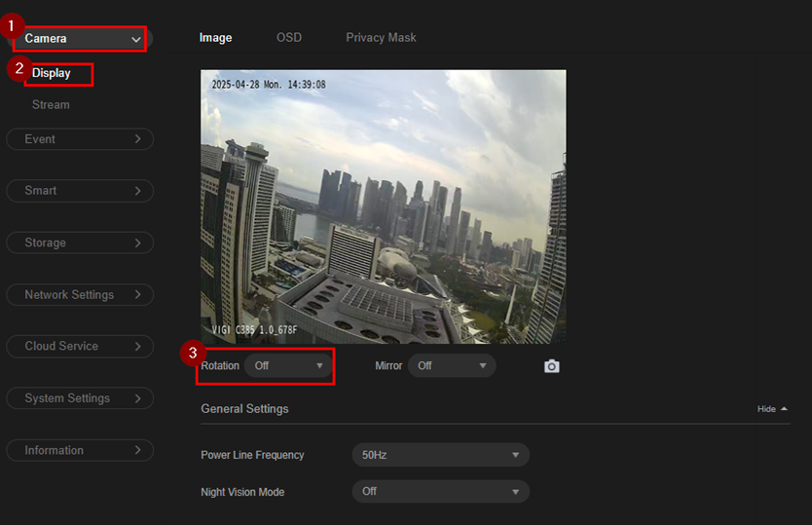Expand the Information menu section

pyautogui.click(x=81, y=450)
